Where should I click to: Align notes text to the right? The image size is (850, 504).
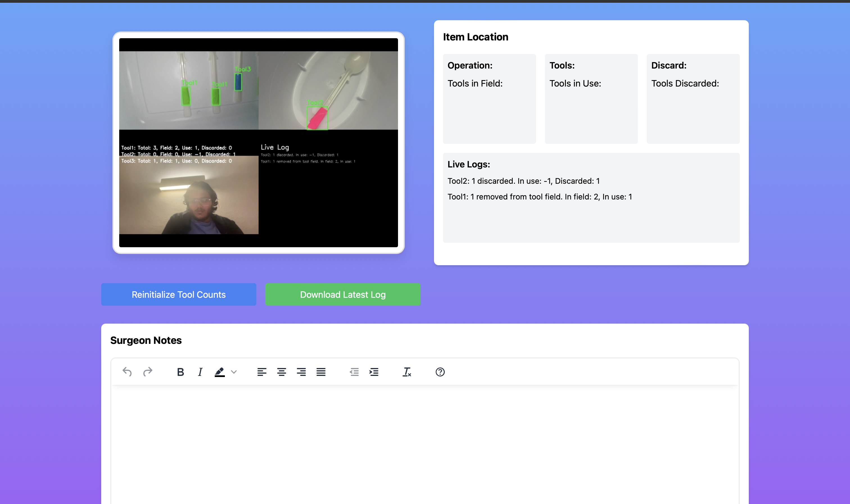[301, 372]
